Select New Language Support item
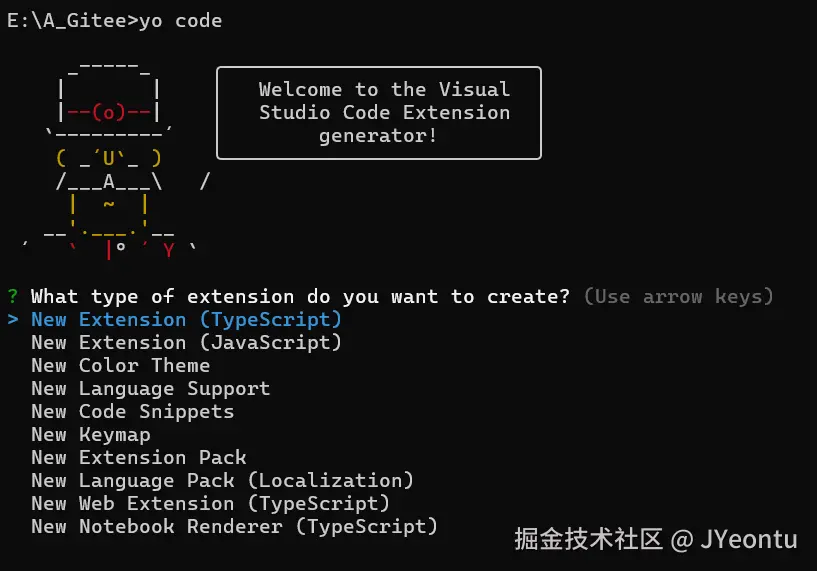The width and height of the screenshot is (817, 571). click(x=150, y=389)
